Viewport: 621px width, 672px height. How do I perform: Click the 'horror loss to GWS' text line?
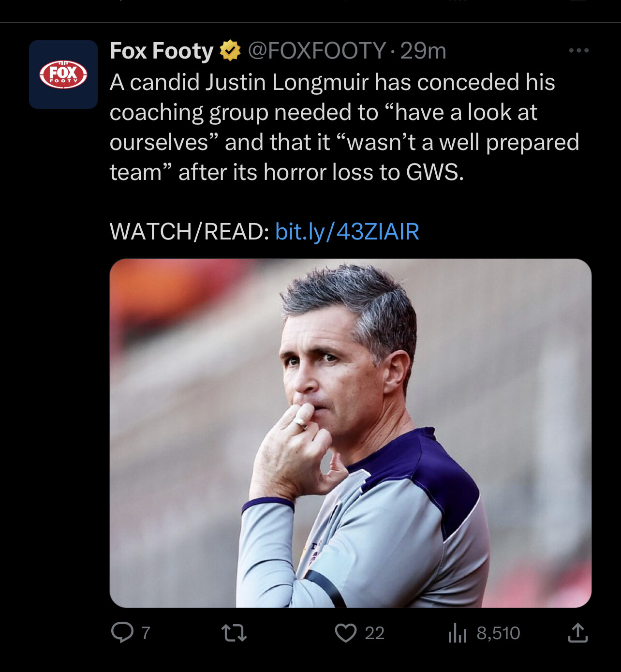(287, 172)
